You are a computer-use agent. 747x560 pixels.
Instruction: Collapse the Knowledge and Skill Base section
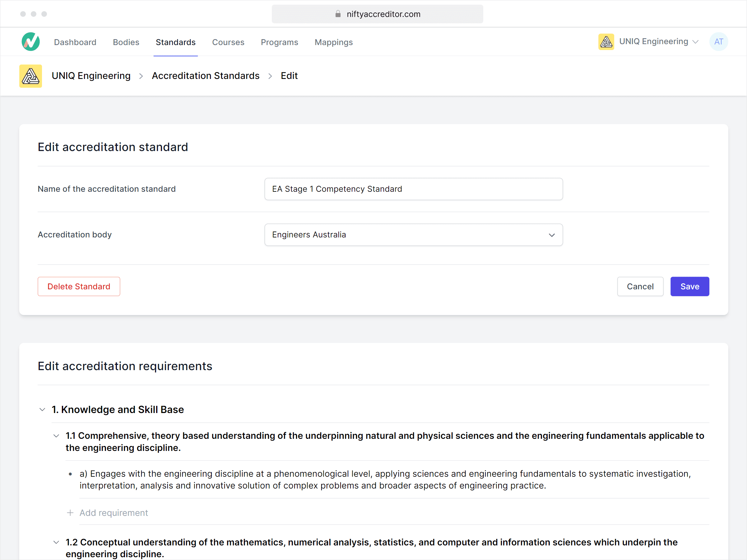pyautogui.click(x=42, y=410)
